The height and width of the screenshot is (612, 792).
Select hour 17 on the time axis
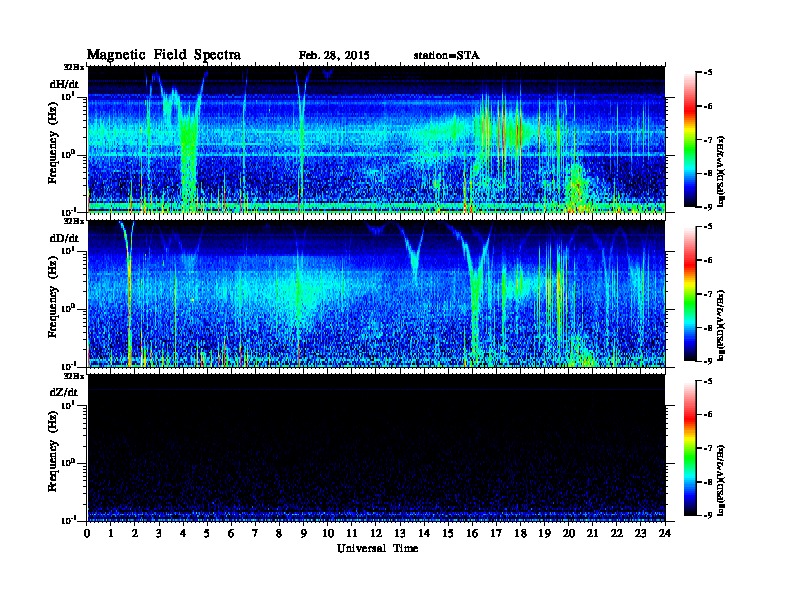pyautogui.click(x=496, y=534)
